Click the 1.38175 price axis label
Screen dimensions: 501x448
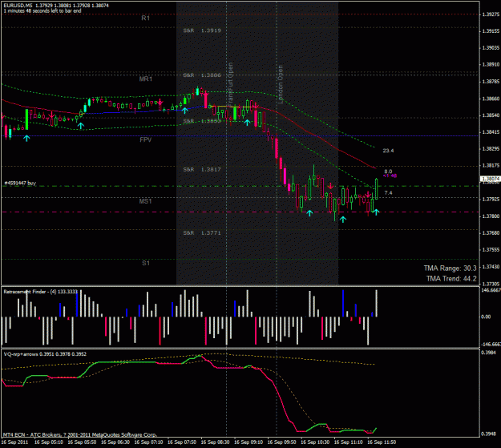point(491,166)
